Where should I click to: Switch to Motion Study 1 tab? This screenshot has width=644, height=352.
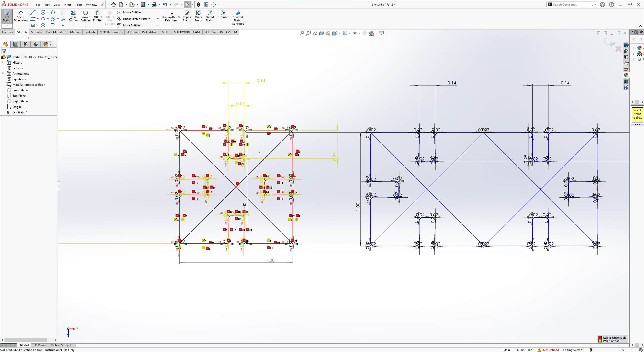(x=61, y=345)
